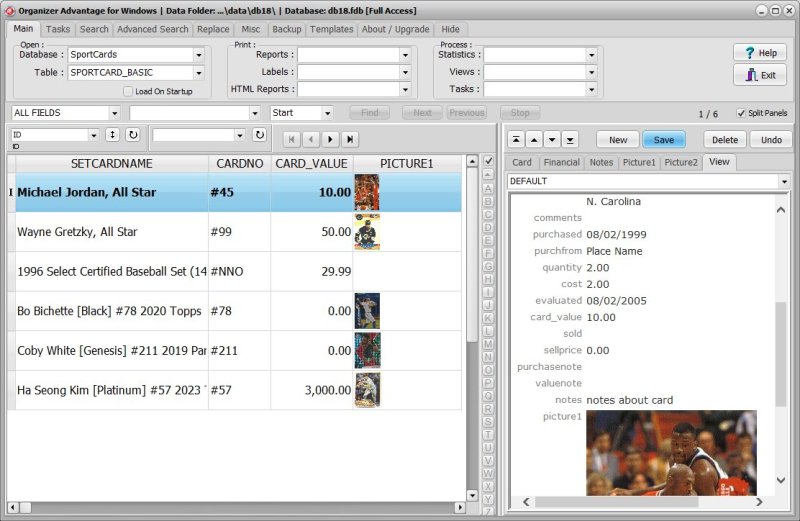This screenshot has height=521, width=800.
Task: Click the detail view vertical scrollbar thumb
Action: coord(781,355)
